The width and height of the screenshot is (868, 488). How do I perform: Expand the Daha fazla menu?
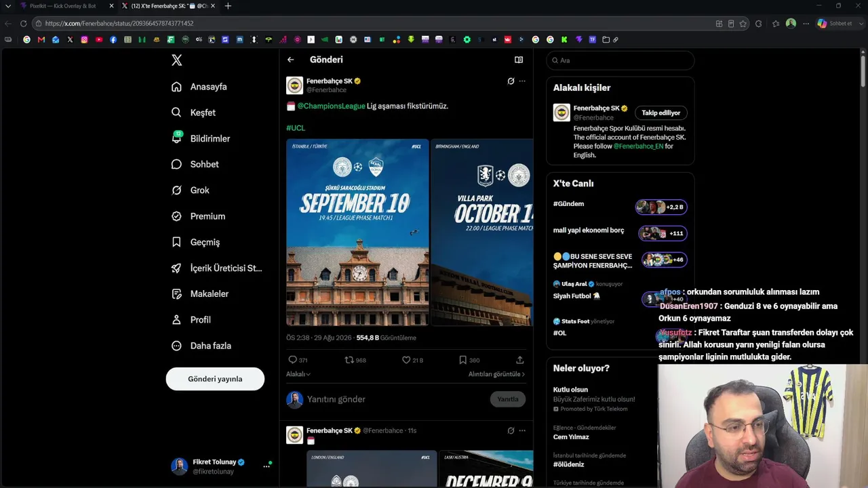(201, 346)
